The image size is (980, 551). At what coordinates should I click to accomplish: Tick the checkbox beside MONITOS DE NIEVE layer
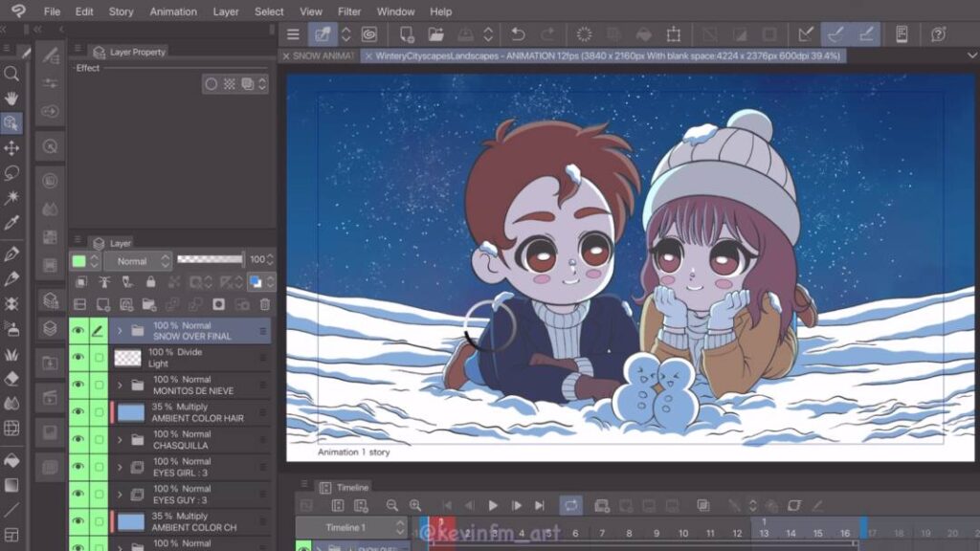tap(99, 385)
